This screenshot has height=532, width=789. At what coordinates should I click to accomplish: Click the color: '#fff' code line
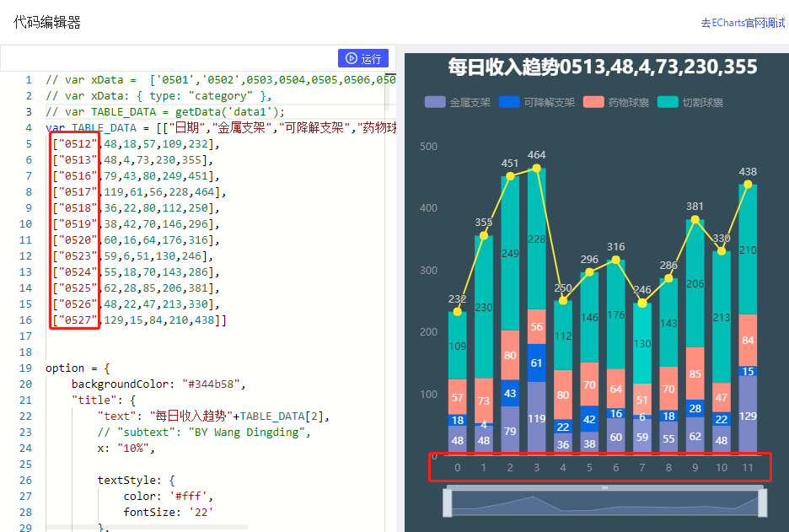pos(168,497)
